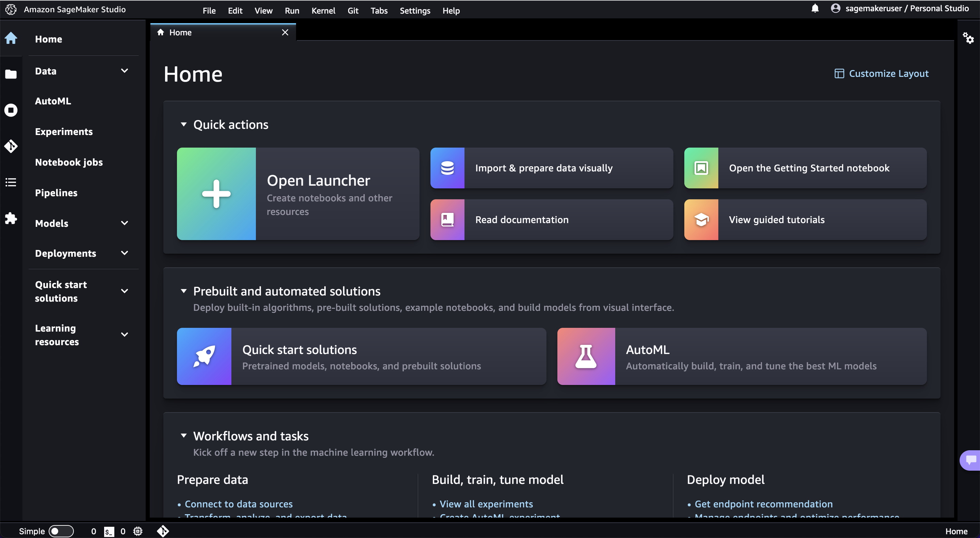The image size is (980, 538).
Task: Open the Extension Manager puzzle icon
Action: (x=11, y=218)
